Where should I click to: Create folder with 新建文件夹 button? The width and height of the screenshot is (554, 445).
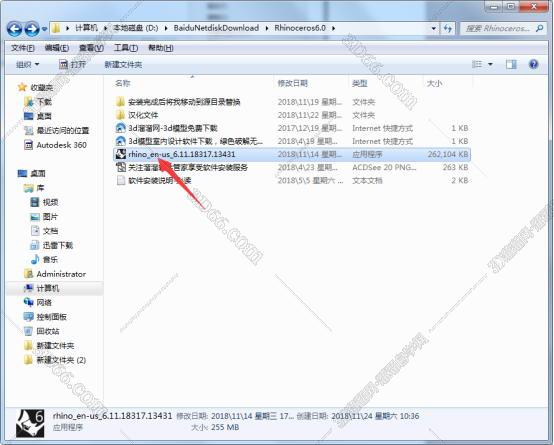coord(123,65)
